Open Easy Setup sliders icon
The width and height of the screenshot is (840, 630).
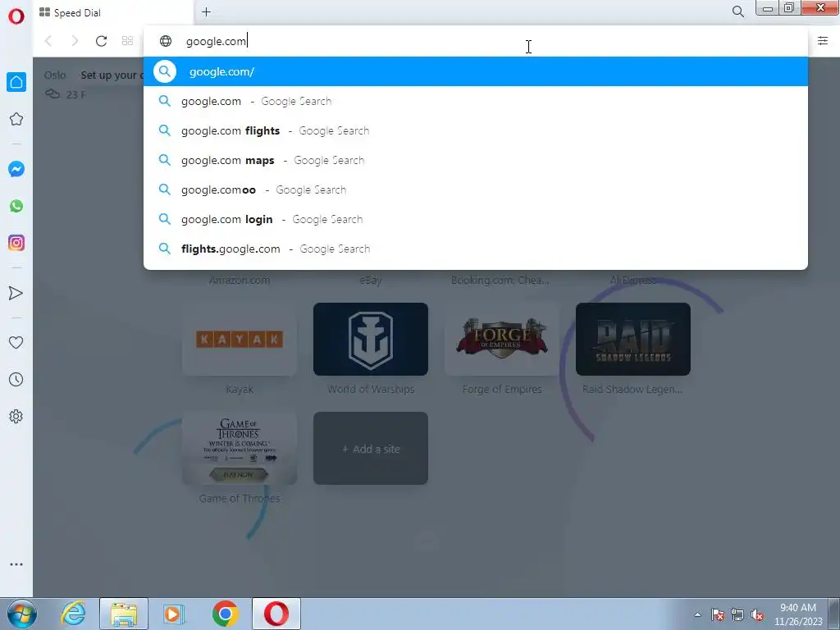[x=823, y=41]
